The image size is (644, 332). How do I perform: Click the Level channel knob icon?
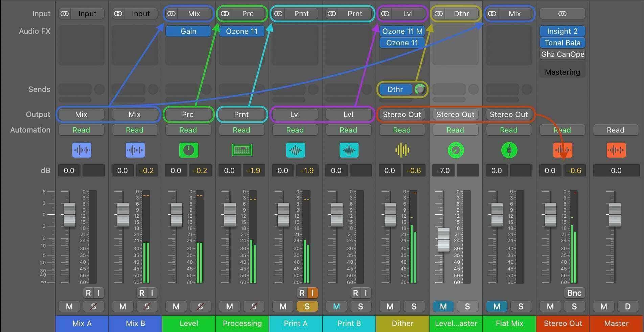[x=188, y=150]
